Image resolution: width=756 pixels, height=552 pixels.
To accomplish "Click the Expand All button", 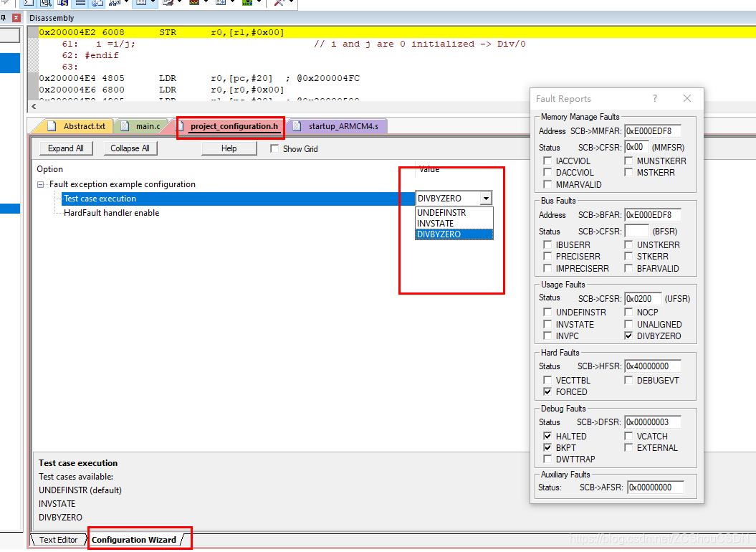I will (x=66, y=148).
